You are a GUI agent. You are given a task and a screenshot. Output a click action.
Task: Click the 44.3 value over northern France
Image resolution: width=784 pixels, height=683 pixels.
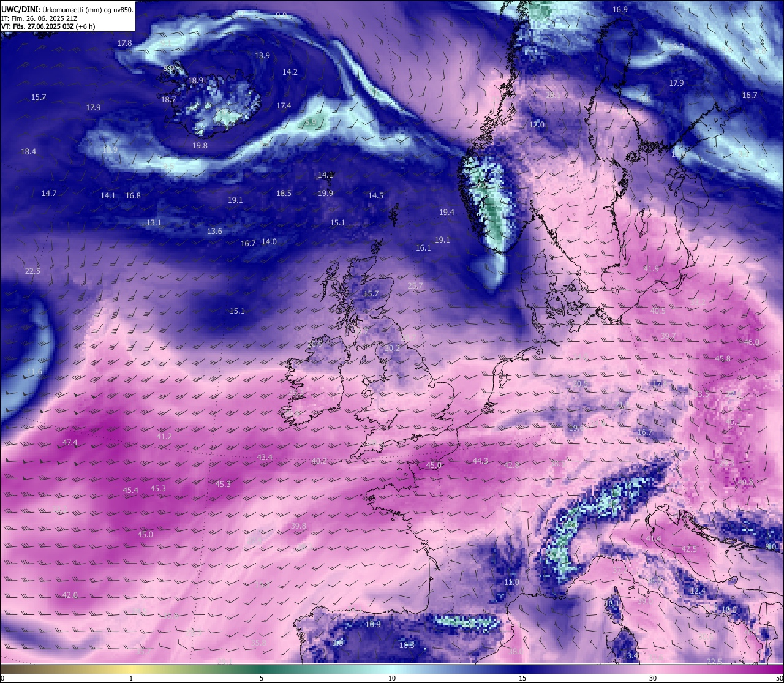coord(480,461)
